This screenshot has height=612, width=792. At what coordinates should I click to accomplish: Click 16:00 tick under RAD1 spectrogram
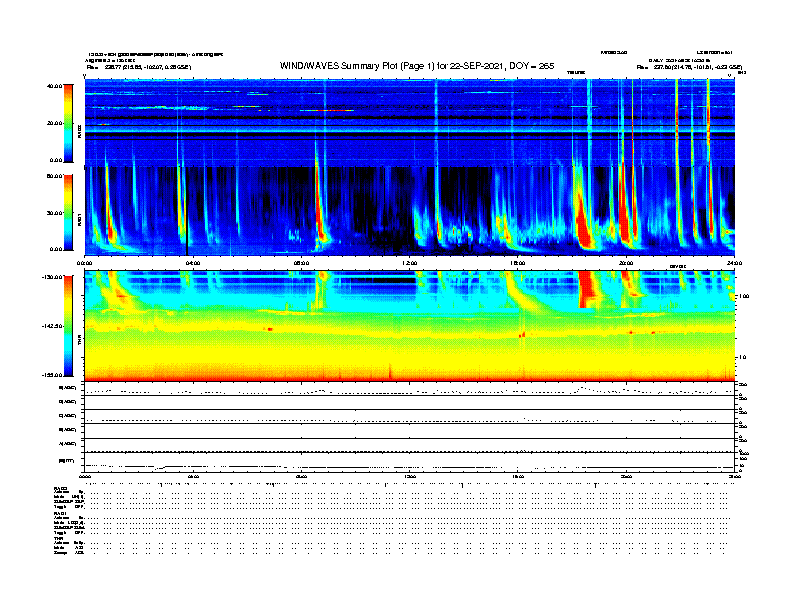click(518, 263)
